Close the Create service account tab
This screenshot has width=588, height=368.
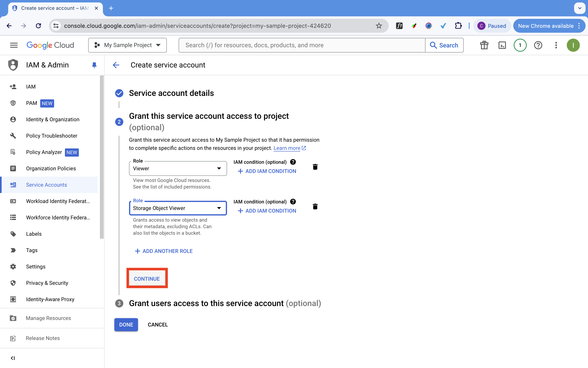(x=96, y=8)
